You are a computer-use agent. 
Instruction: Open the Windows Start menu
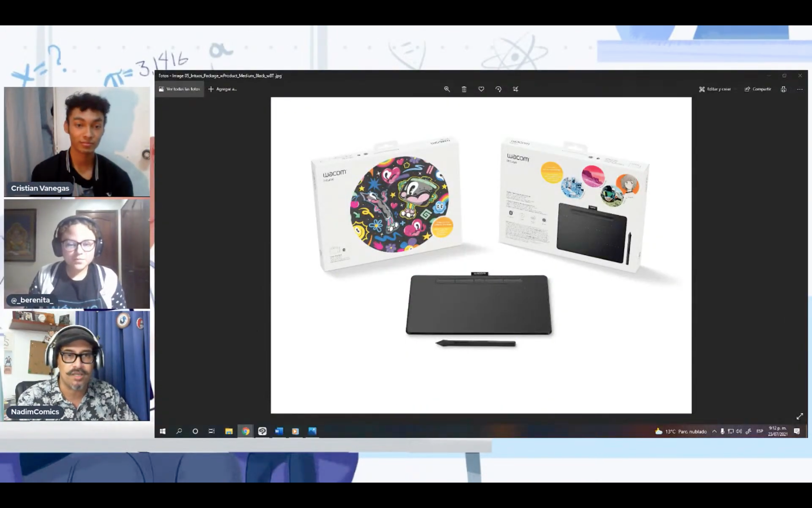pos(163,431)
